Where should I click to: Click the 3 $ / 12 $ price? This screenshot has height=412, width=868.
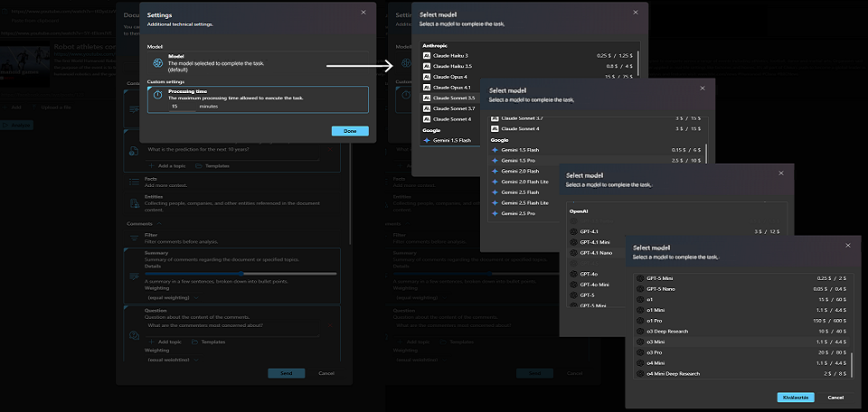click(768, 231)
